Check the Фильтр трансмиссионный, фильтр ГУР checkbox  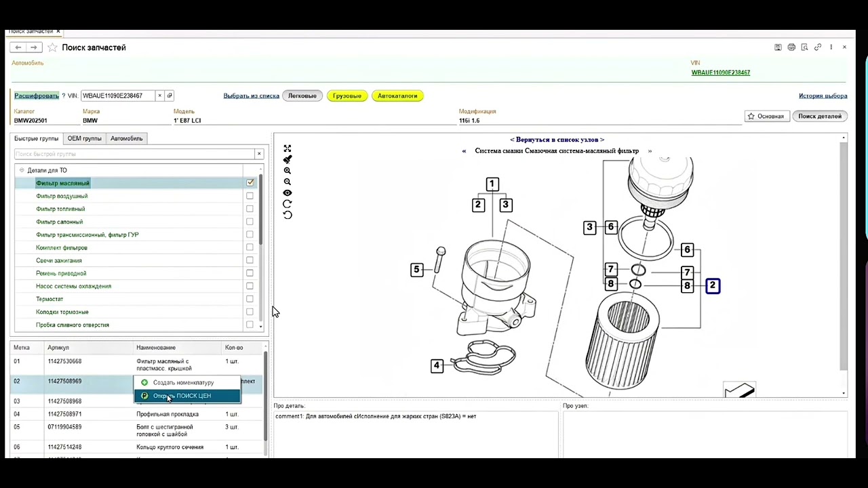[250, 235]
